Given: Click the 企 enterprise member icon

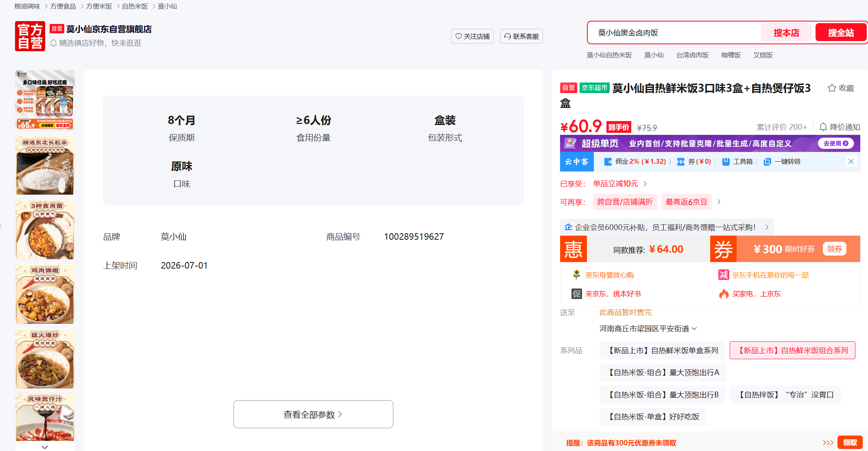Looking at the screenshot, I should [x=568, y=227].
